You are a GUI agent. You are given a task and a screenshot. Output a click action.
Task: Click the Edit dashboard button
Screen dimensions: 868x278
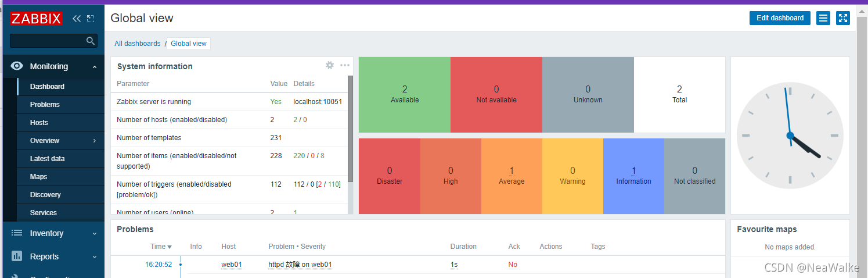(x=780, y=18)
